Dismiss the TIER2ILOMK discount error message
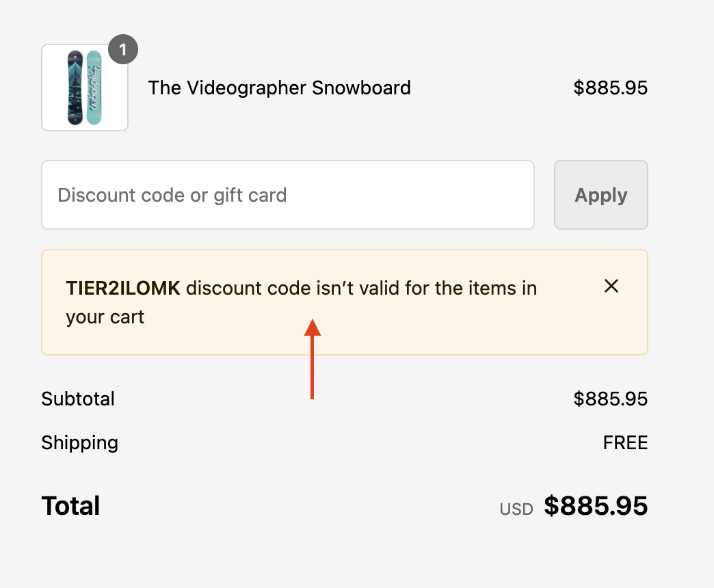The width and height of the screenshot is (714, 588). coord(611,286)
